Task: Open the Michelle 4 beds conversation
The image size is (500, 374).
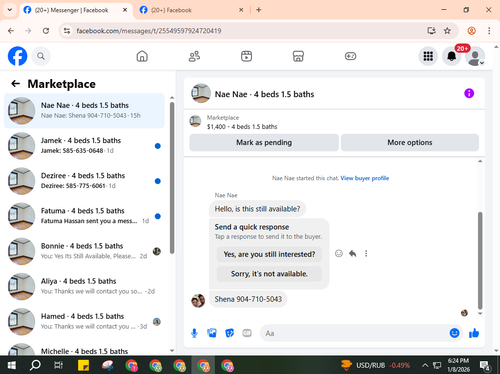Action: click(x=84, y=349)
